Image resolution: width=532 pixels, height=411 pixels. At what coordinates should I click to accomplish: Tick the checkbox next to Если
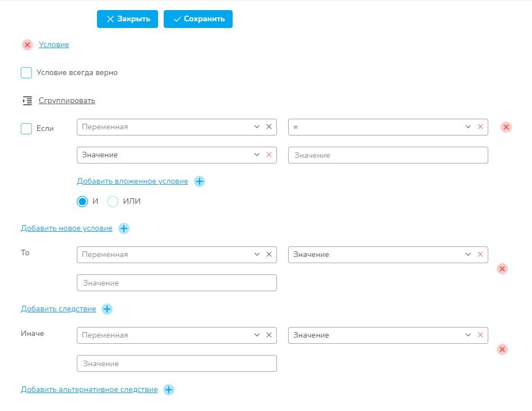pos(26,129)
